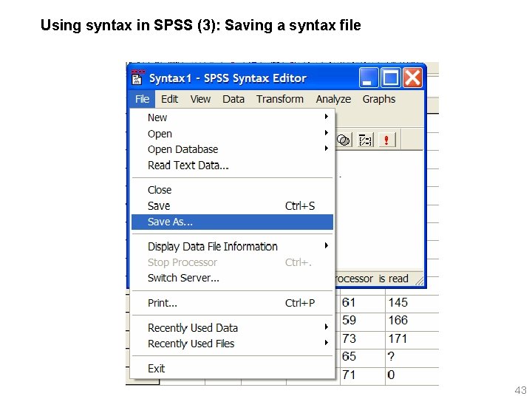The height and width of the screenshot is (399, 532).
Task: Click the status bar processor message
Action: click(x=372, y=279)
